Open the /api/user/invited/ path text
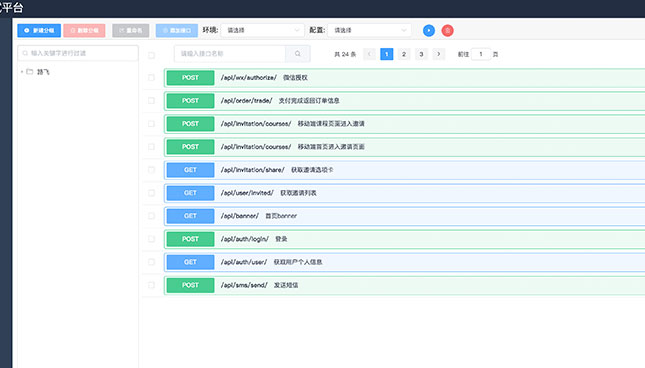This screenshot has width=645, height=368. pyautogui.click(x=247, y=193)
